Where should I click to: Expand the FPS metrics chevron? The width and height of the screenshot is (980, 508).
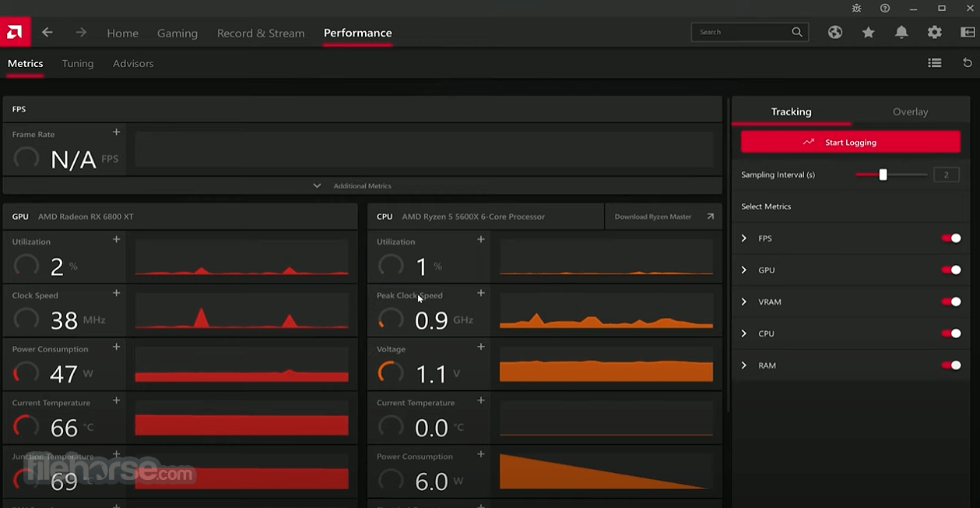coord(744,238)
